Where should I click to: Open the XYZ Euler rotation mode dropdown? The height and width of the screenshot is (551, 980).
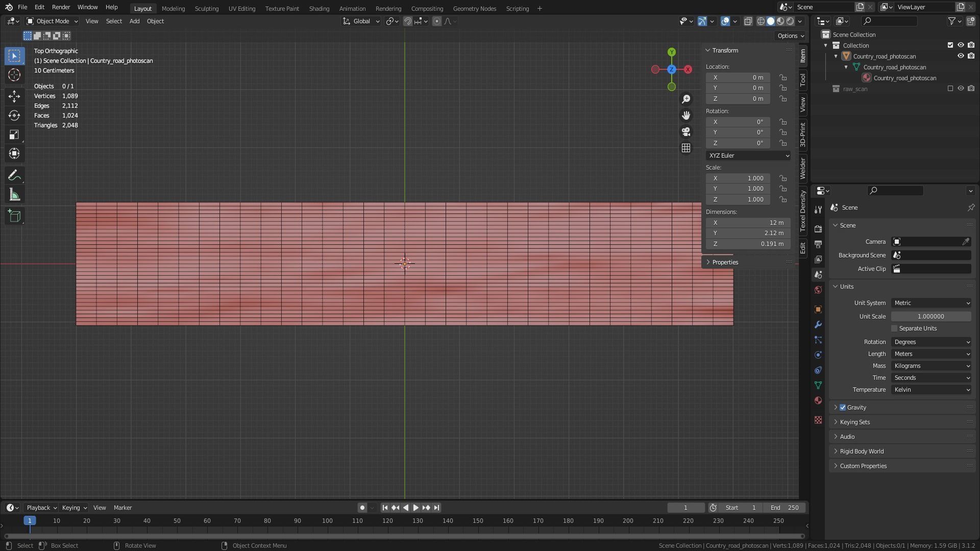pyautogui.click(x=748, y=156)
